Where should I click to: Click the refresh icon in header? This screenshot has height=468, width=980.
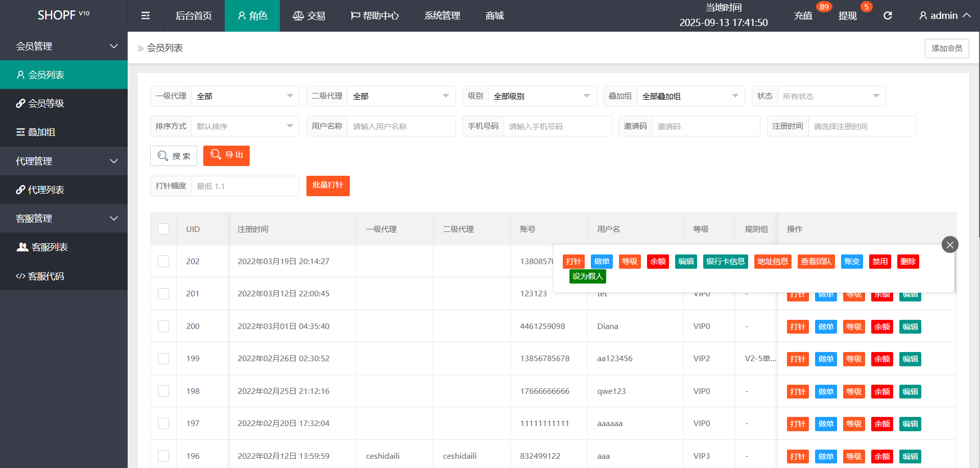click(888, 16)
